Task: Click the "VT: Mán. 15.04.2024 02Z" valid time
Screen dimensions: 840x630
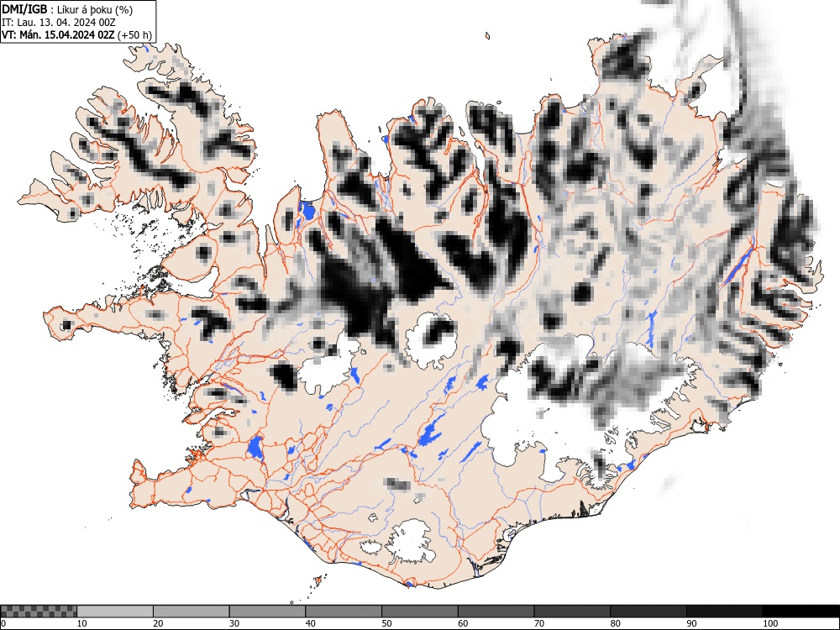Action: [x=58, y=35]
